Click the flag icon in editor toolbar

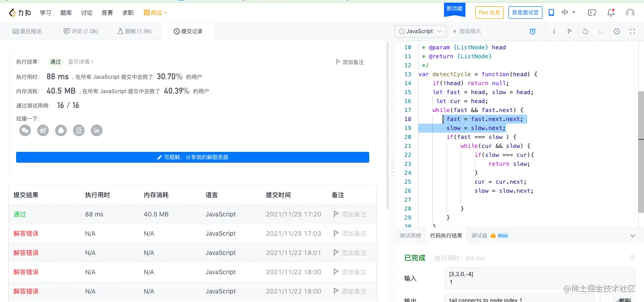[569, 31]
